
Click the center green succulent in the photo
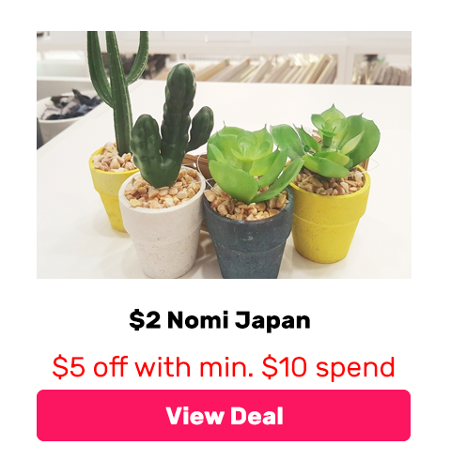point(247,162)
